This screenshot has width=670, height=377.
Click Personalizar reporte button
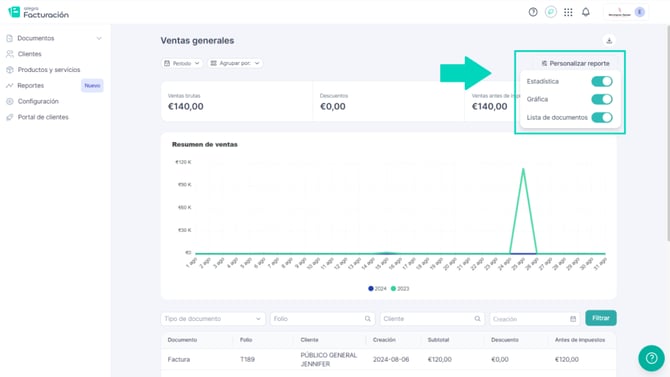[575, 63]
